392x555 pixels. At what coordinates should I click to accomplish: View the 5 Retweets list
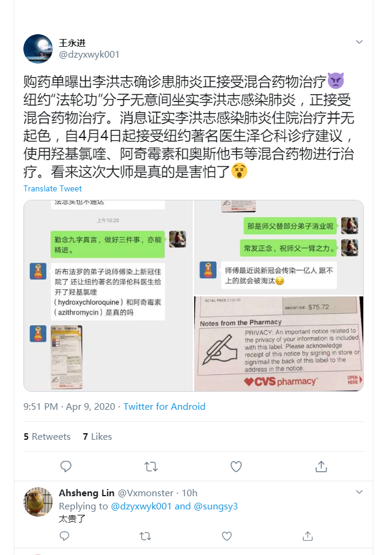47,436
